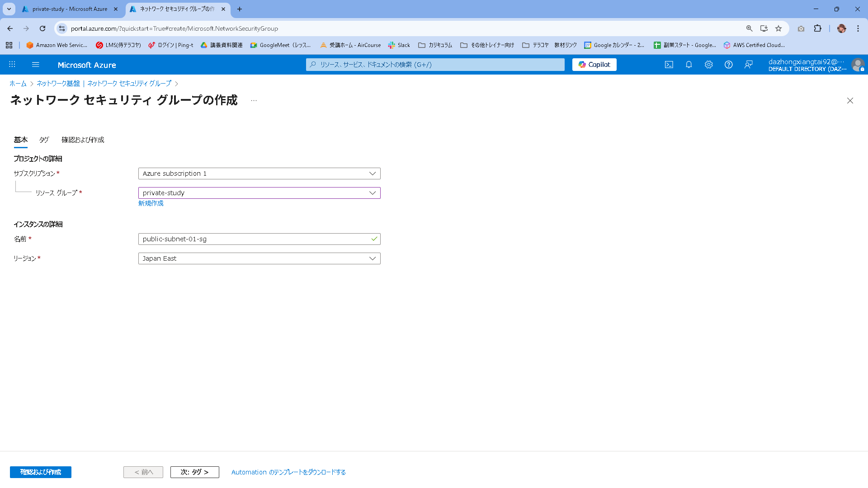The height and width of the screenshot is (488, 868).
Task: Click the 新規作成 link
Action: (x=151, y=203)
